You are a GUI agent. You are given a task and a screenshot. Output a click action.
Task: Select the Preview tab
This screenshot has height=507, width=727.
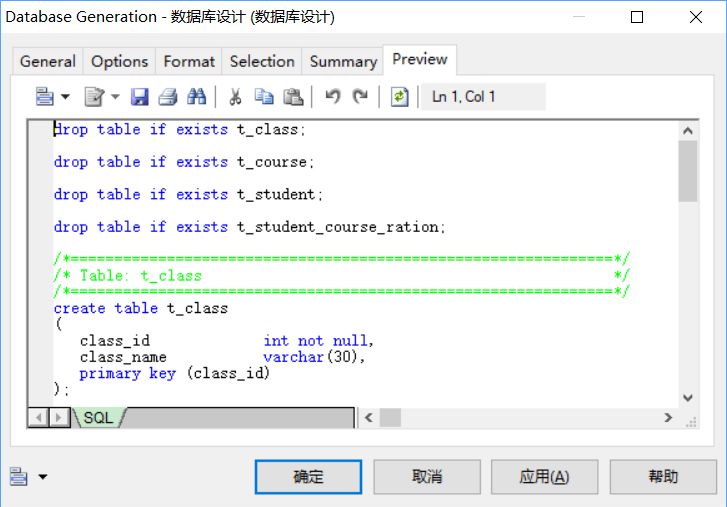coord(420,59)
